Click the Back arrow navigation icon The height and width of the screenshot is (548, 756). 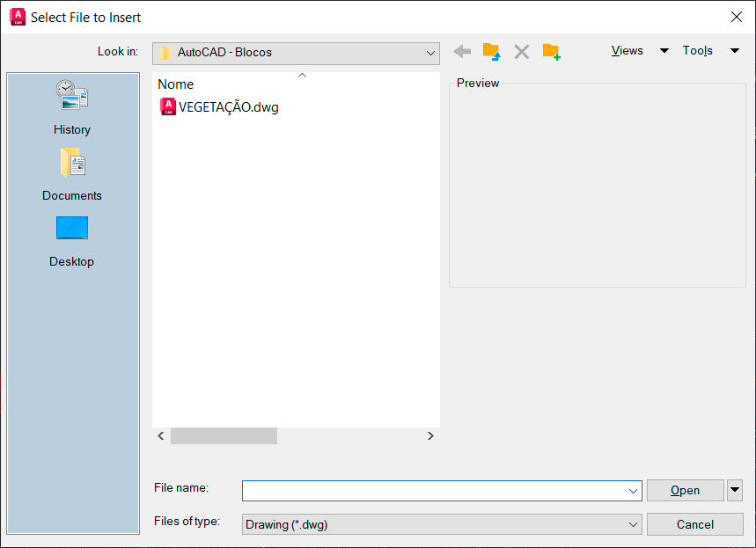462,52
